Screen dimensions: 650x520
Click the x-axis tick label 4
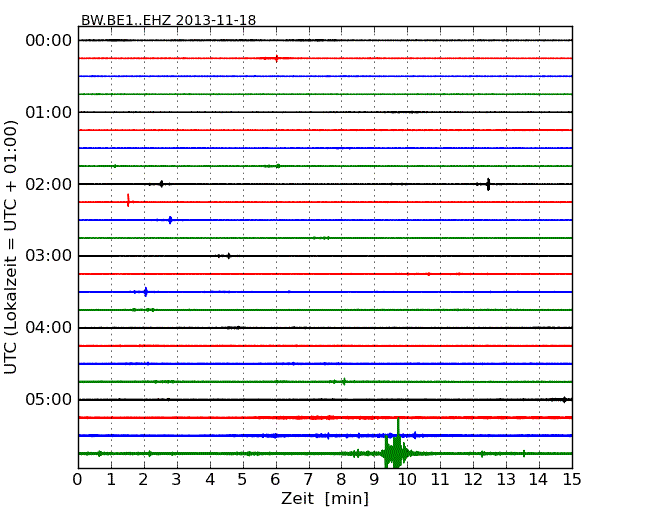click(210, 480)
